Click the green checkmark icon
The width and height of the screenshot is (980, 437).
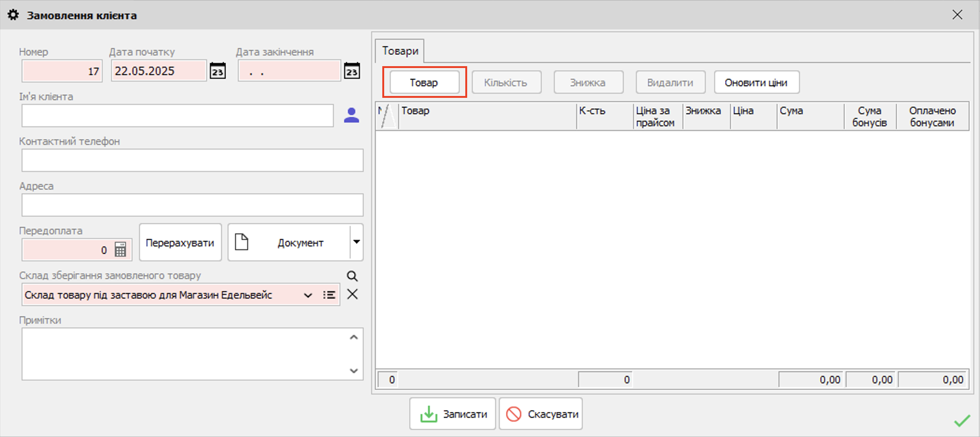pyautogui.click(x=962, y=421)
